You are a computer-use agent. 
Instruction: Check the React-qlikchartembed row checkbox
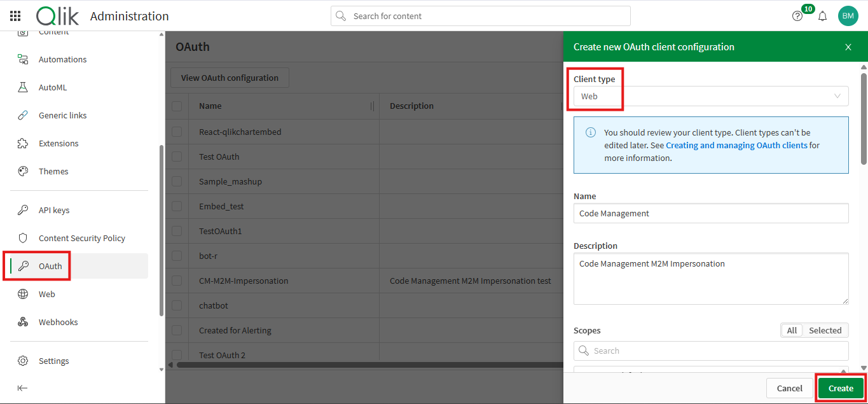click(x=177, y=132)
